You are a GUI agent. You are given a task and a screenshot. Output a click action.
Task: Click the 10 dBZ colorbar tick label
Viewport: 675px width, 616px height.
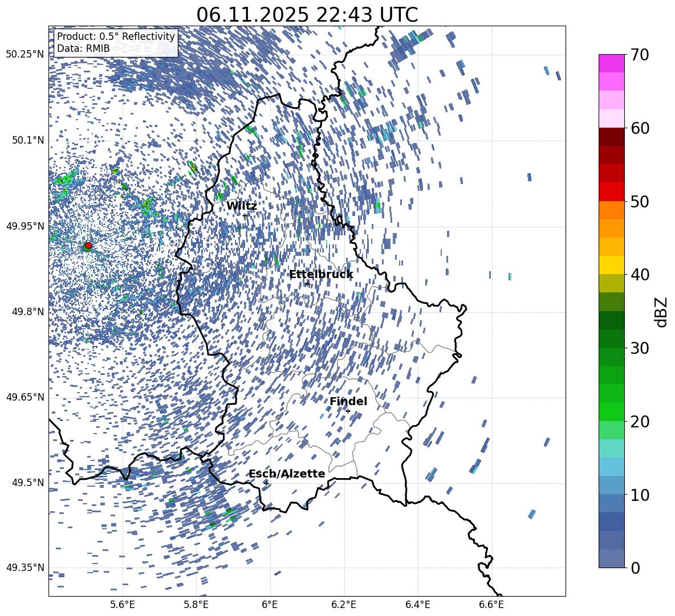pos(639,495)
